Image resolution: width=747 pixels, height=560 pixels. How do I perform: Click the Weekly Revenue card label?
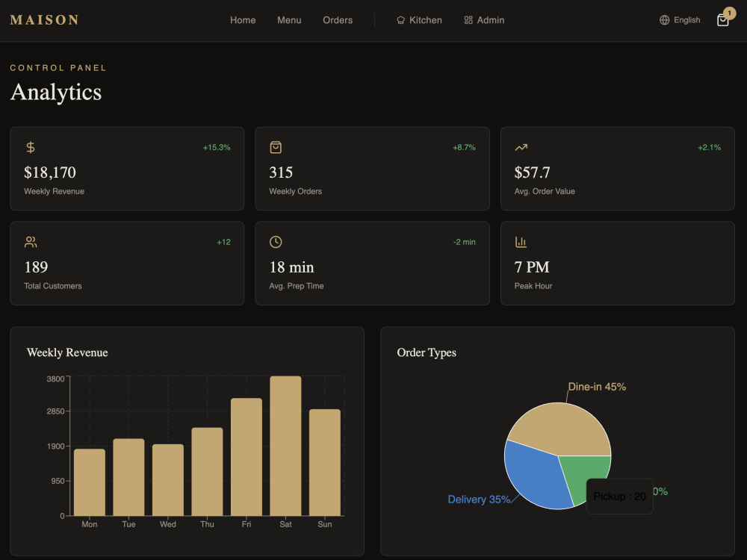55,191
